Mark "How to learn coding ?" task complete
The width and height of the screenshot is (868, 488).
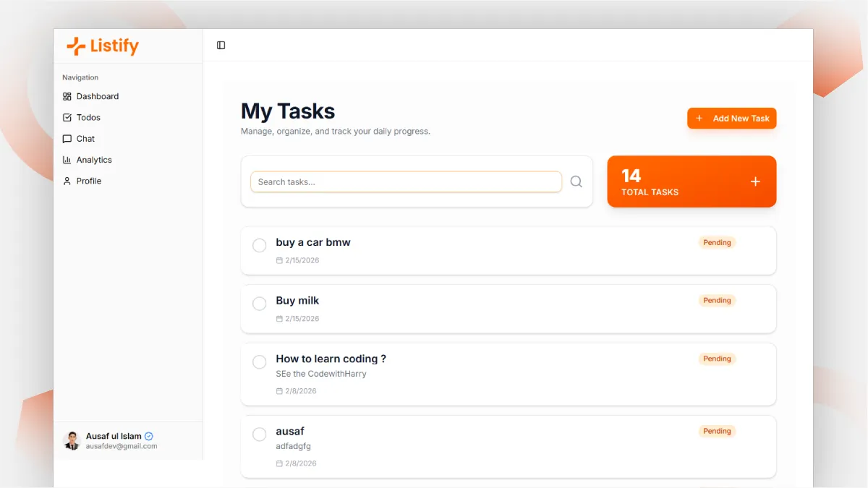tap(259, 361)
